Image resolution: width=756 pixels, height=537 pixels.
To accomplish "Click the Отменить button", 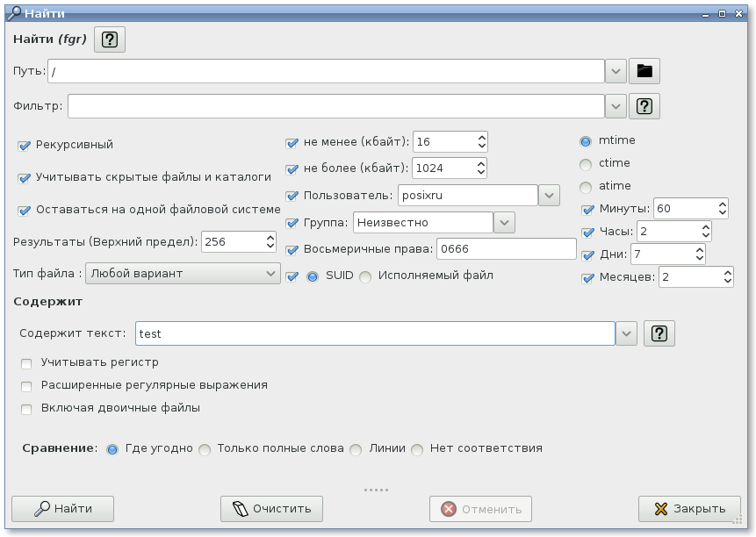I will tap(480, 509).
